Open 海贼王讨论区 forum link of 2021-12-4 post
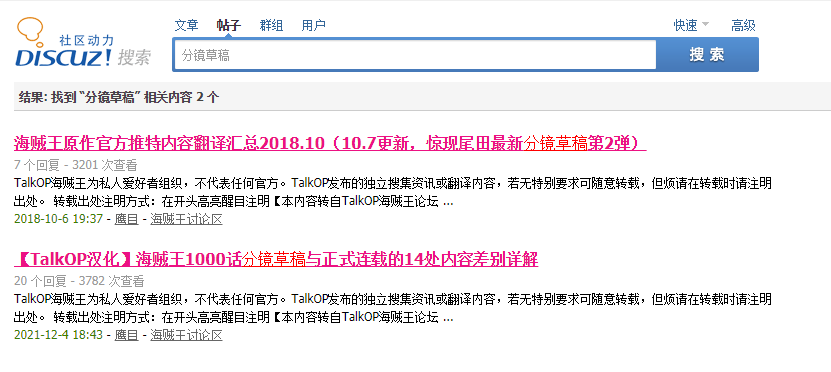The height and width of the screenshot is (372, 831). (187, 335)
